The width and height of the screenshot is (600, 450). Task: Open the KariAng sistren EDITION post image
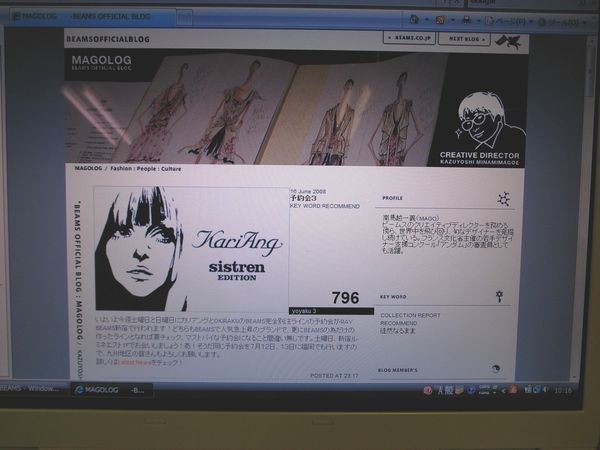click(x=191, y=248)
